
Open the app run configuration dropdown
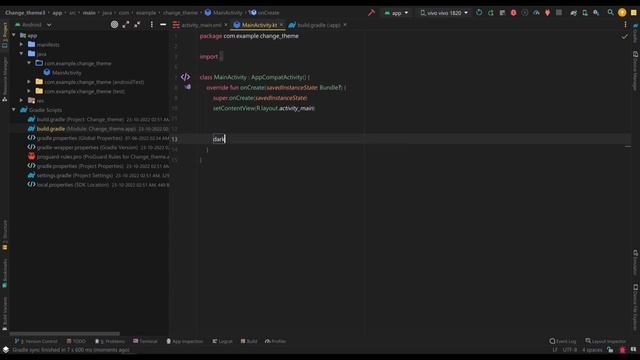click(x=396, y=13)
